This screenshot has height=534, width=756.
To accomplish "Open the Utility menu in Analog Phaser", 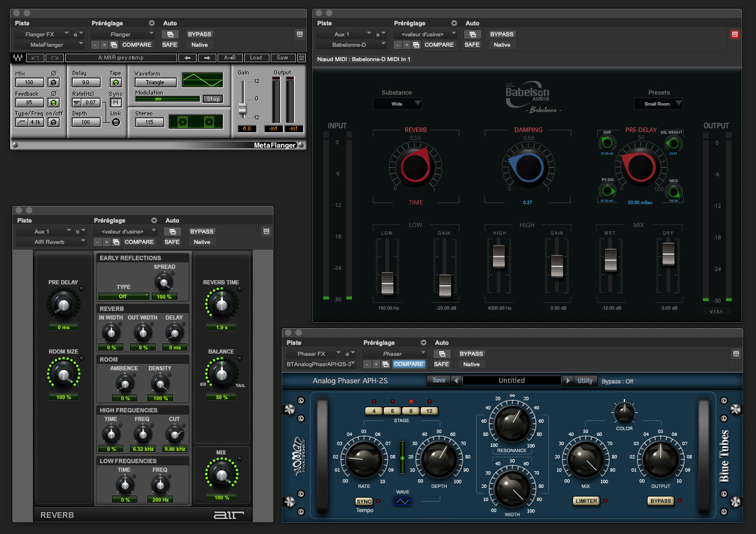I will point(585,381).
